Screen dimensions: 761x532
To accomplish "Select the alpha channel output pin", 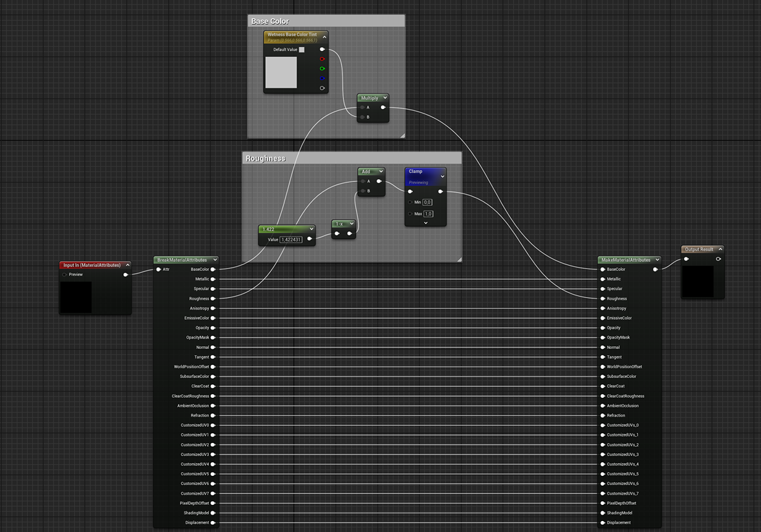I will click(322, 88).
